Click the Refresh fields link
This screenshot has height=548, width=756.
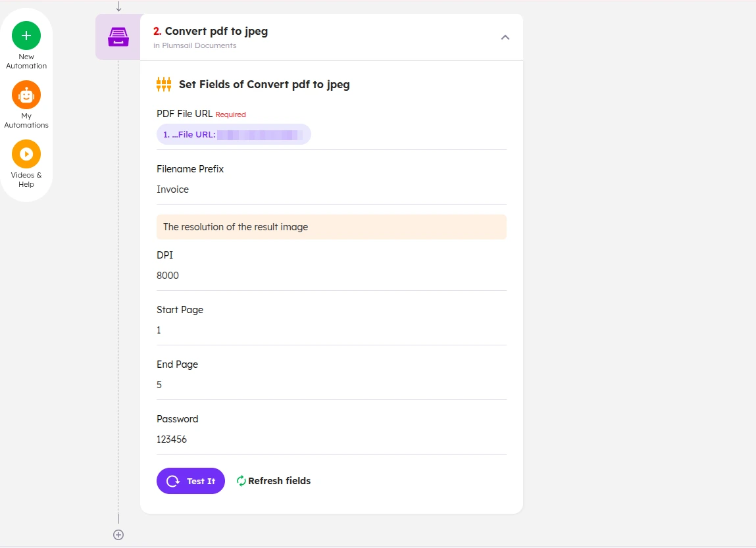pos(279,480)
